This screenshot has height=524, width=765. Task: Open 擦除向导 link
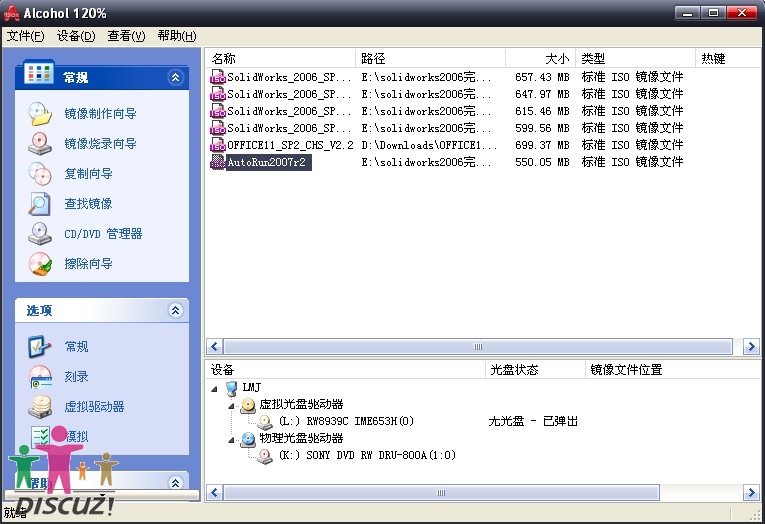click(88, 263)
